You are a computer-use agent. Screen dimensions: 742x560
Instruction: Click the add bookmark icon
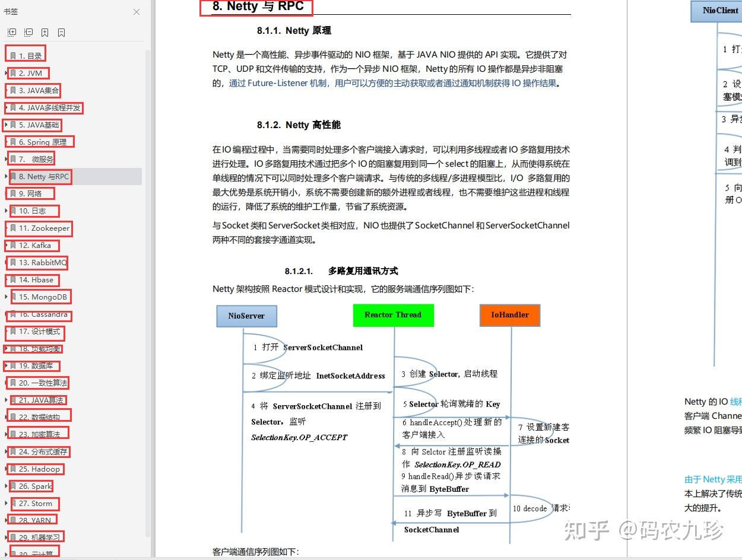[x=45, y=33]
